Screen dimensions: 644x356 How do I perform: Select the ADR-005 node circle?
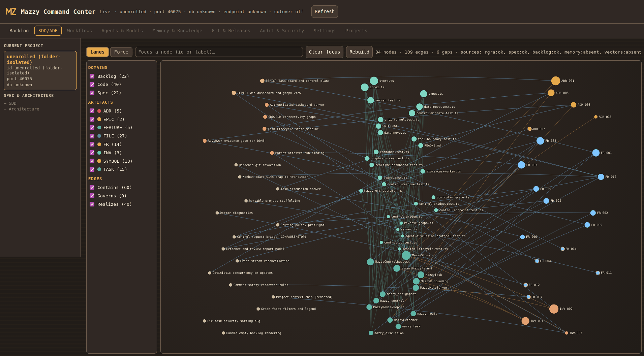tap(551, 93)
